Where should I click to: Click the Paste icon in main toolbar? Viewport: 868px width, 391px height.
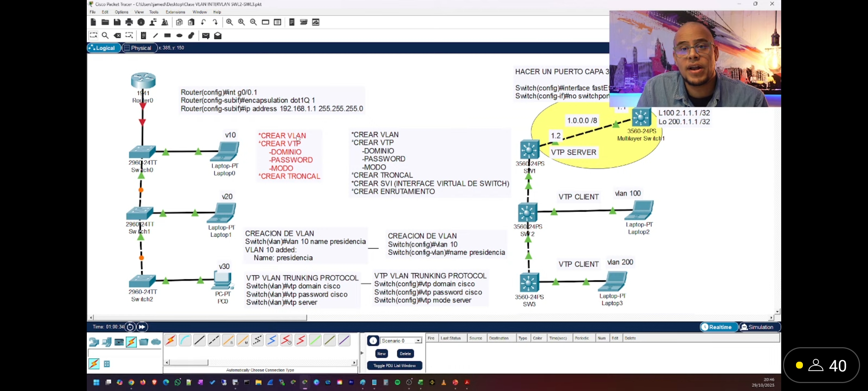click(191, 22)
